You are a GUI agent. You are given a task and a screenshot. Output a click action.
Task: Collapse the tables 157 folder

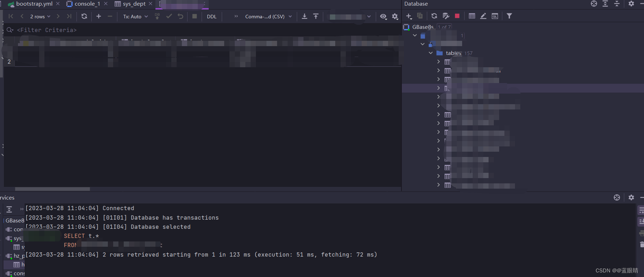(430, 53)
